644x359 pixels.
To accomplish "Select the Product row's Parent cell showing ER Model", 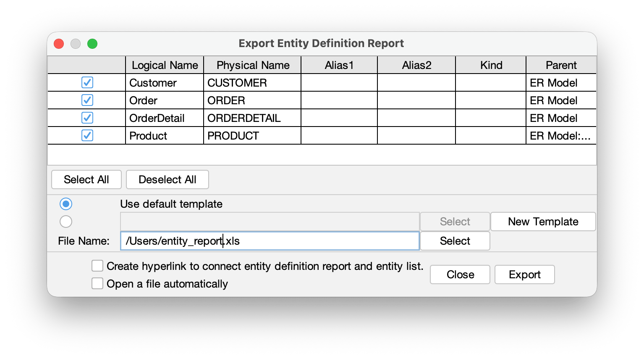I will click(x=561, y=135).
